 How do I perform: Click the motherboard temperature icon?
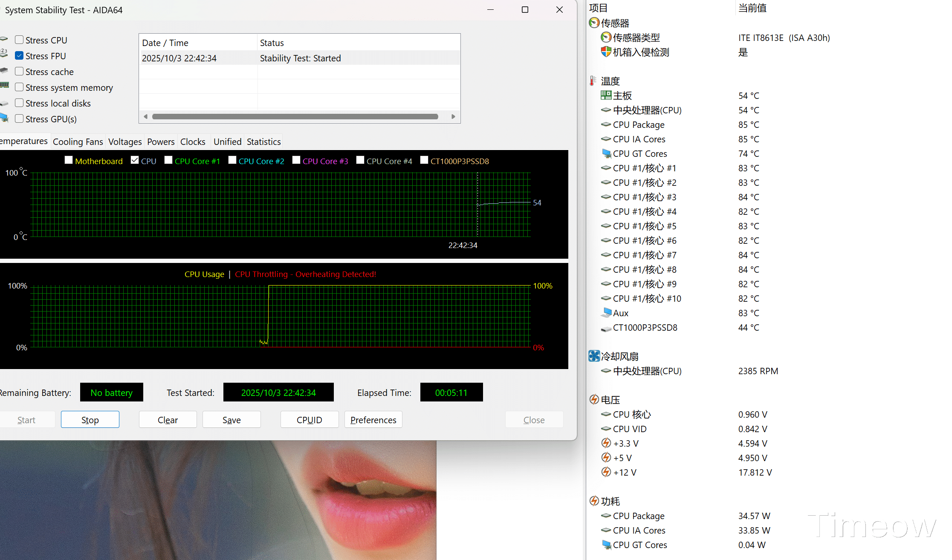(606, 95)
